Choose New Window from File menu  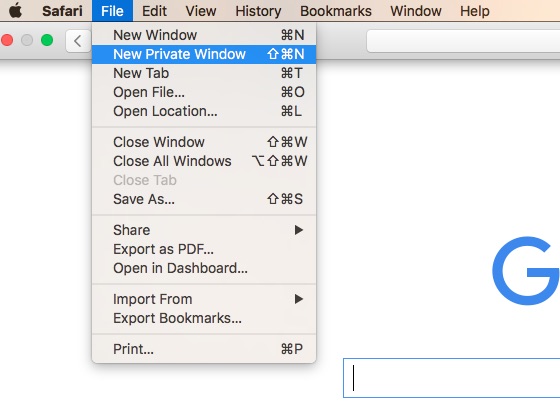[x=204, y=35]
